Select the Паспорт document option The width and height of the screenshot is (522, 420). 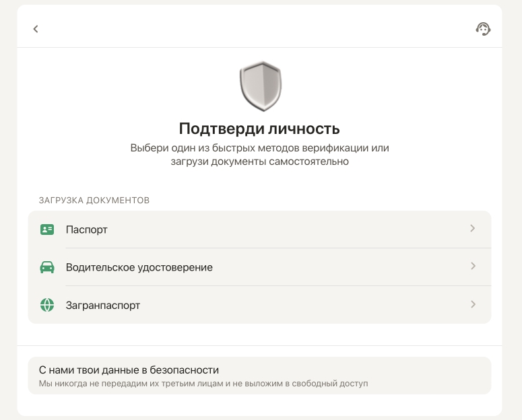pos(87,230)
